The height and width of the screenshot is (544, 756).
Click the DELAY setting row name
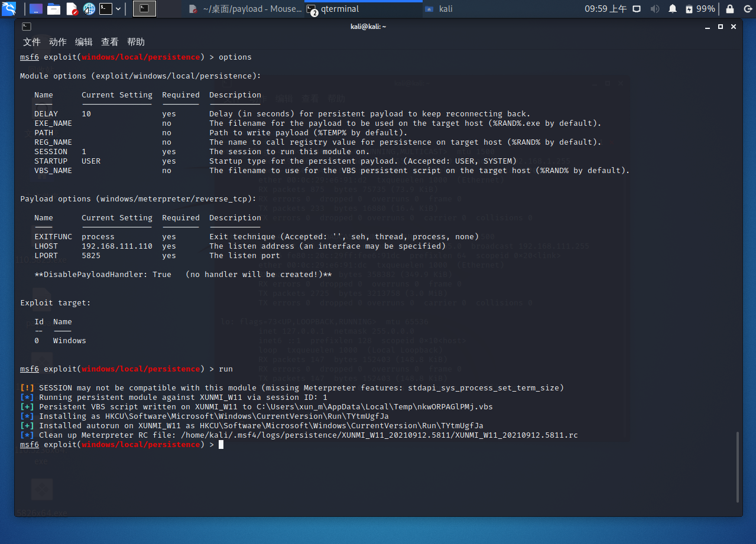tap(46, 114)
